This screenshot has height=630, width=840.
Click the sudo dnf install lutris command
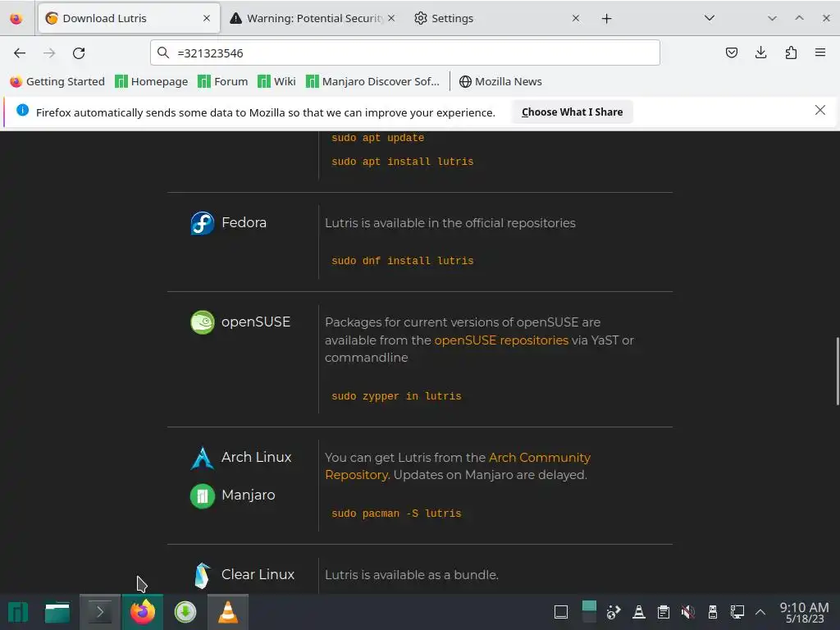[x=402, y=261]
